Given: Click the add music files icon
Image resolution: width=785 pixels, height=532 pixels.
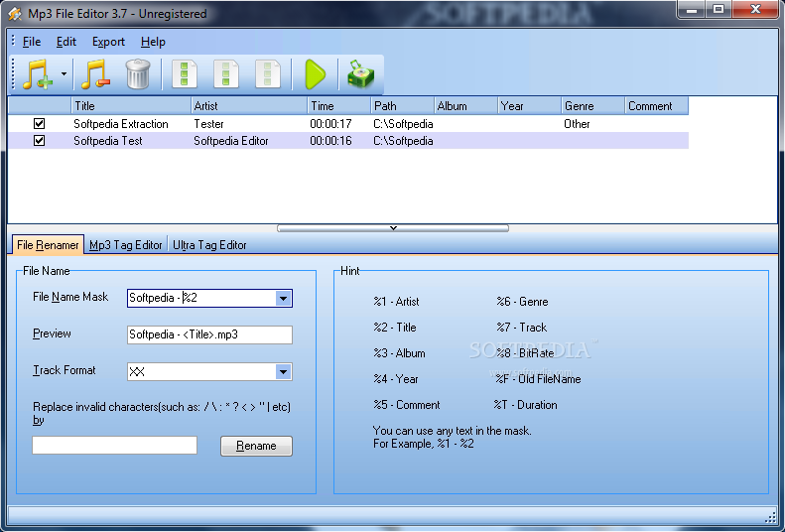Looking at the screenshot, I should [39, 74].
